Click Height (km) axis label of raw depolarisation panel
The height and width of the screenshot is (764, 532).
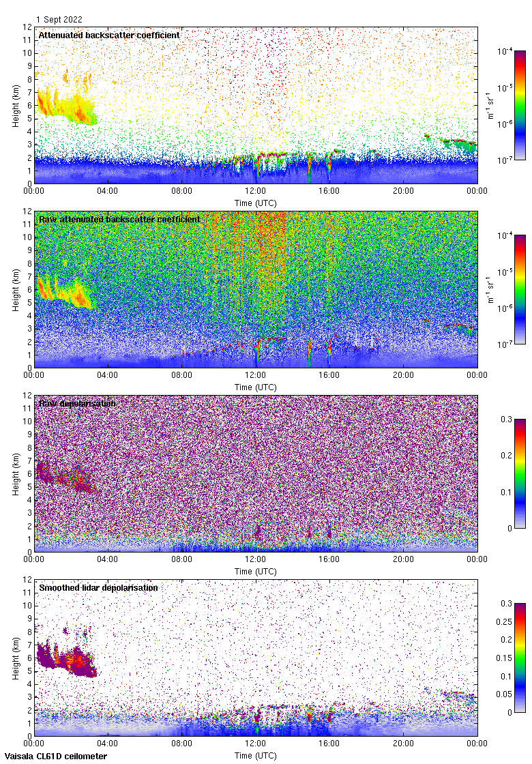pyautogui.click(x=16, y=474)
